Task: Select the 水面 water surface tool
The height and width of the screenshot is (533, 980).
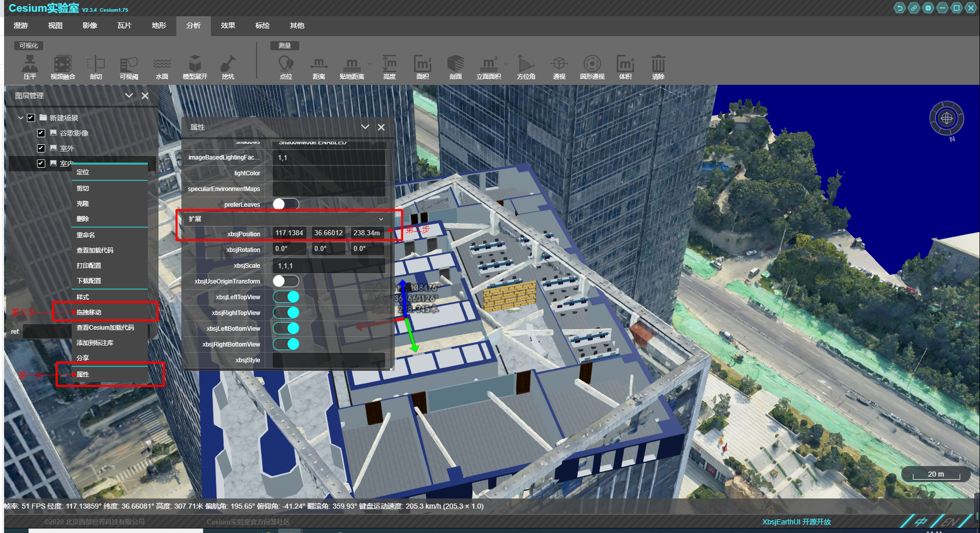Action: [162, 67]
